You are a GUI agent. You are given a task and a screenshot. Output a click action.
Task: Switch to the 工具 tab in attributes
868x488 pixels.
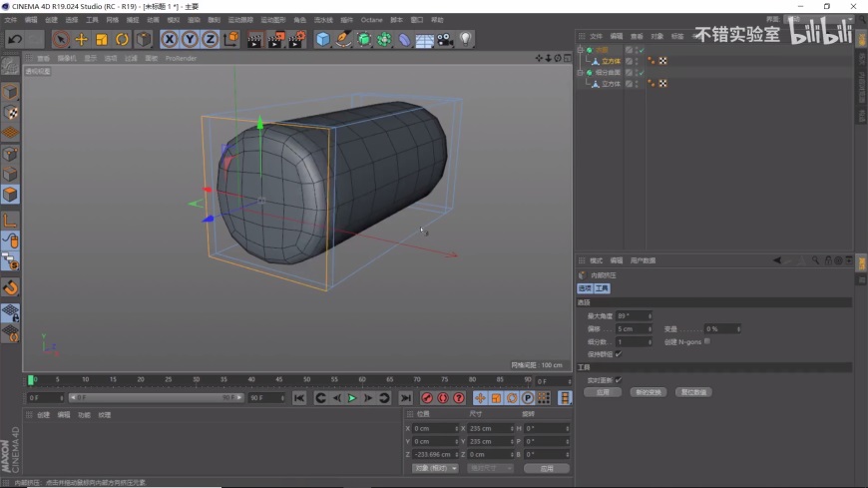point(603,288)
